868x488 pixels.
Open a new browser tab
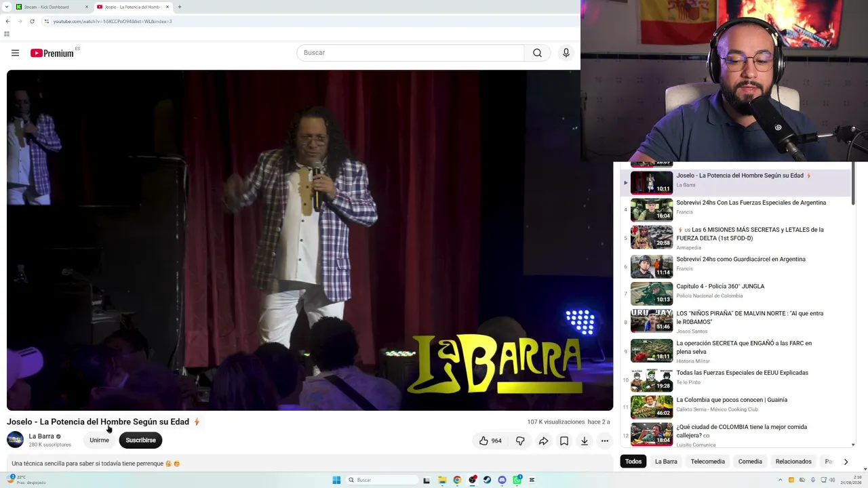[x=180, y=7]
